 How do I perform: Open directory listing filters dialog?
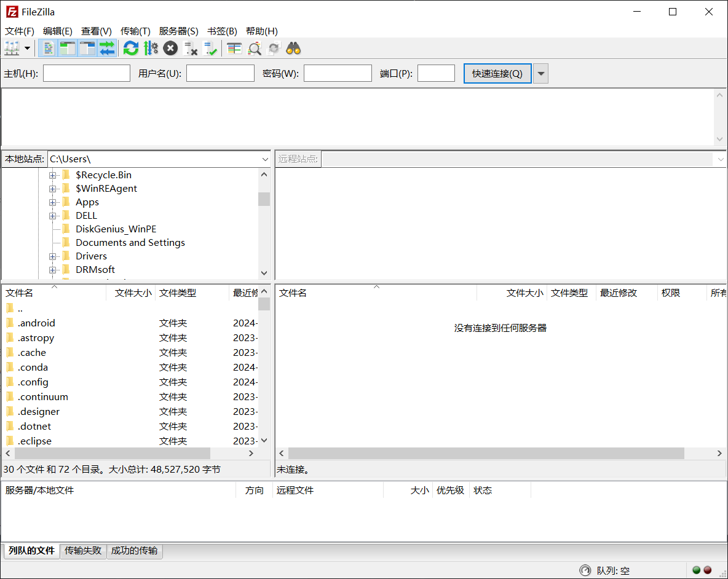pyautogui.click(x=234, y=48)
